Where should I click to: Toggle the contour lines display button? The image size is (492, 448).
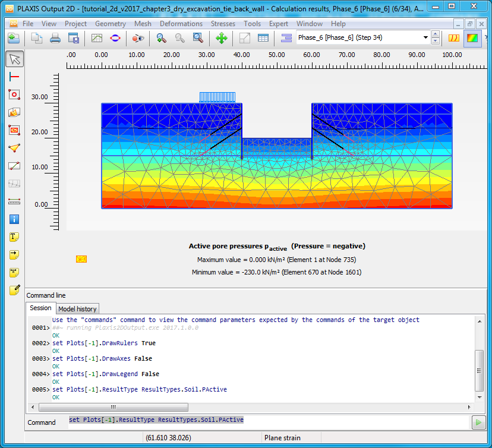coord(454,38)
